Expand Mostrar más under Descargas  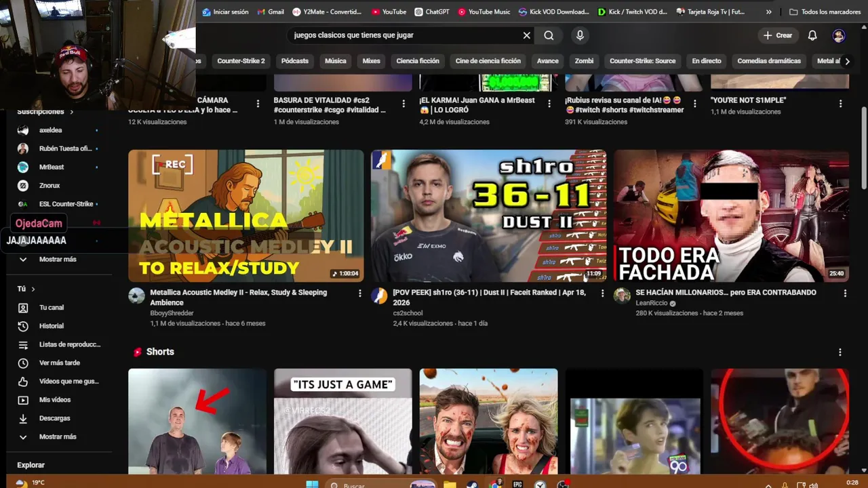point(58,436)
